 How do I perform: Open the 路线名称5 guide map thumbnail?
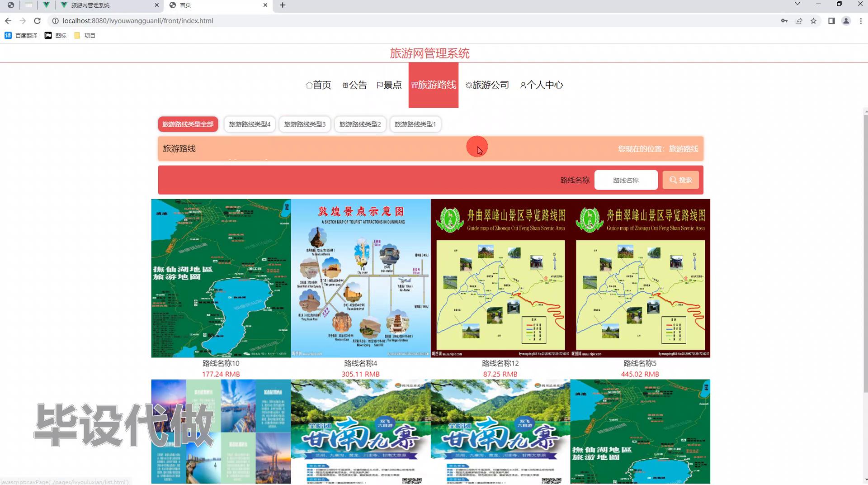(x=640, y=278)
